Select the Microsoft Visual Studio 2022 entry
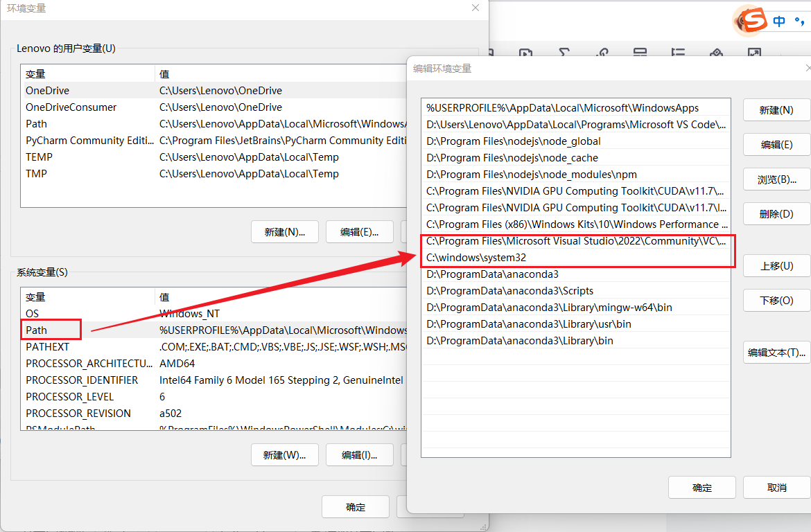 pyautogui.click(x=575, y=241)
